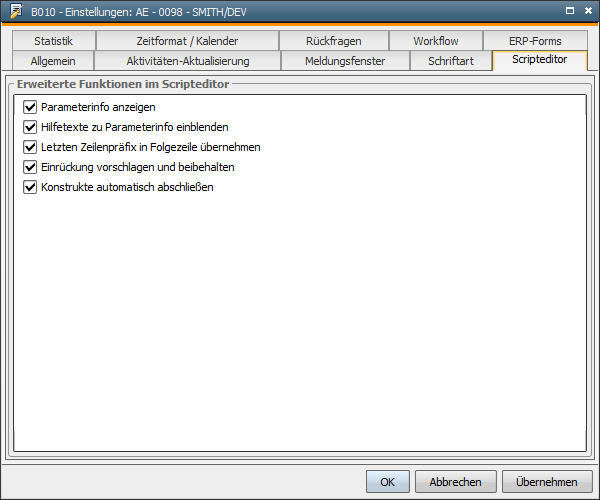Go to the Workflow tab

click(436, 41)
